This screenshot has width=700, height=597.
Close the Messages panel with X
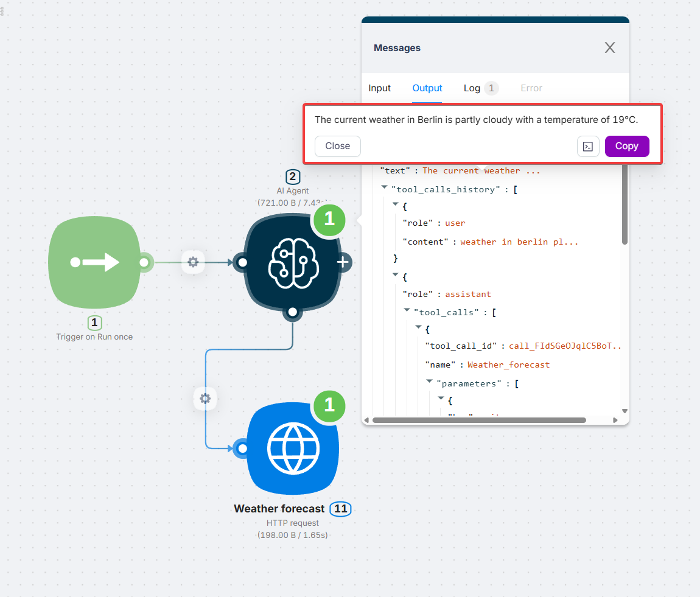tap(609, 48)
